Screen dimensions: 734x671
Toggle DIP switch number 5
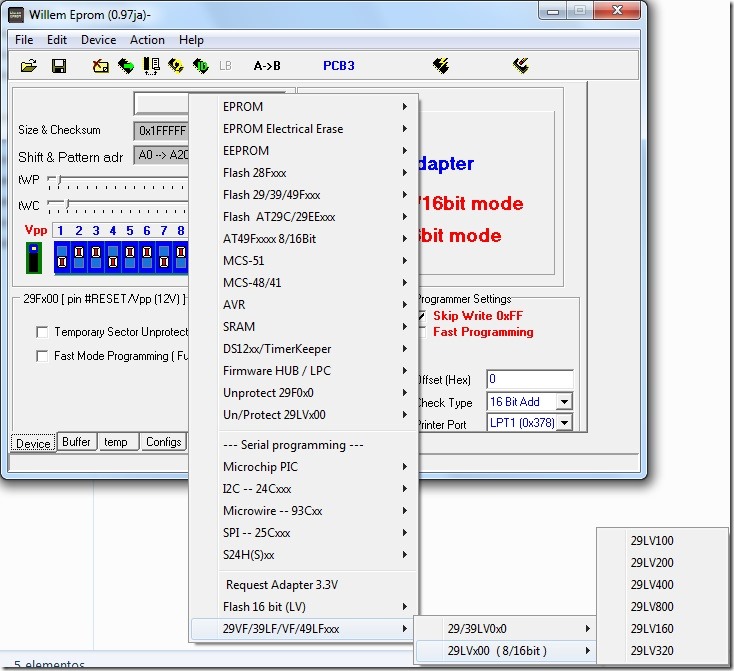pyautogui.click(x=130, y=257)
